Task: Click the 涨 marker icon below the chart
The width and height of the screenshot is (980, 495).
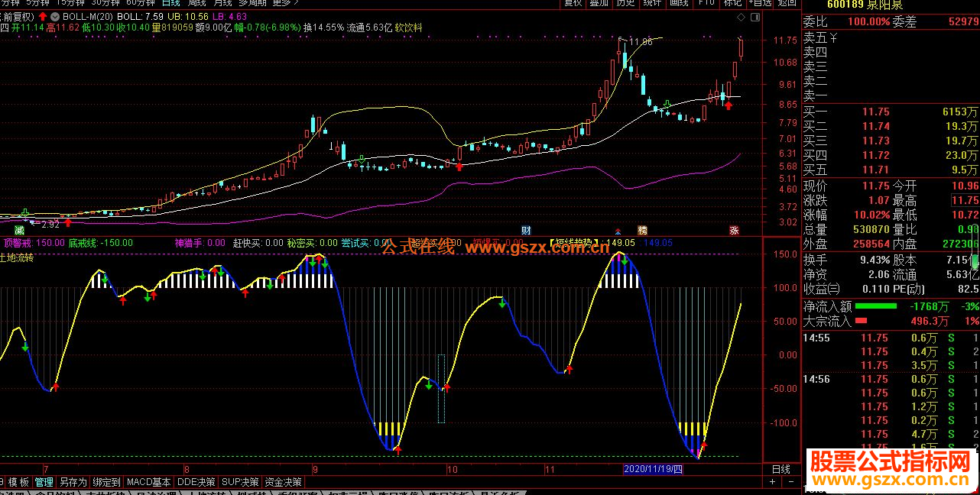Action: pos(734,229)
